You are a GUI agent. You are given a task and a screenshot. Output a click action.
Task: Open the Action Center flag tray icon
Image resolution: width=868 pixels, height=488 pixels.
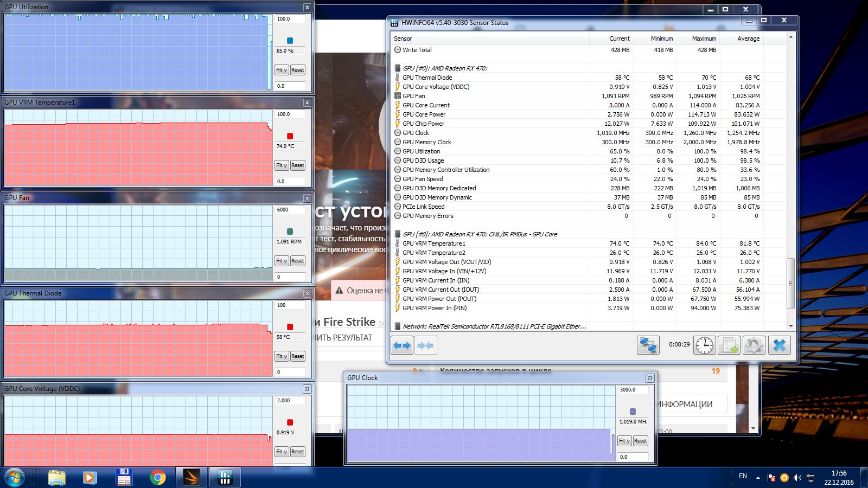[x=771, y=478]
